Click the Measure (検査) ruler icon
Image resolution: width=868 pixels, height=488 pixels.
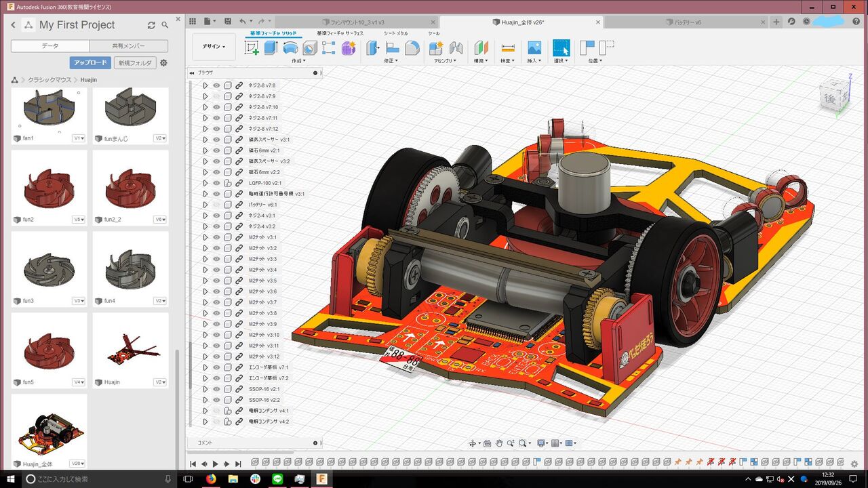508,48
